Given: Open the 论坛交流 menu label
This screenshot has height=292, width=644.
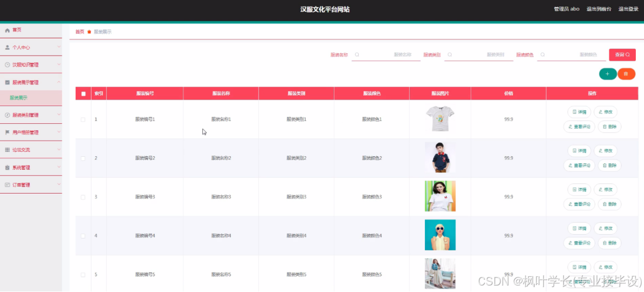Looking at the screenshot, I should (21, 150).
